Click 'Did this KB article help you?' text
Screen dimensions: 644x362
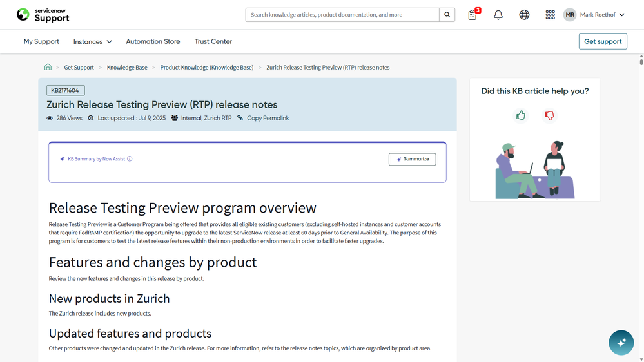(535, 91)
